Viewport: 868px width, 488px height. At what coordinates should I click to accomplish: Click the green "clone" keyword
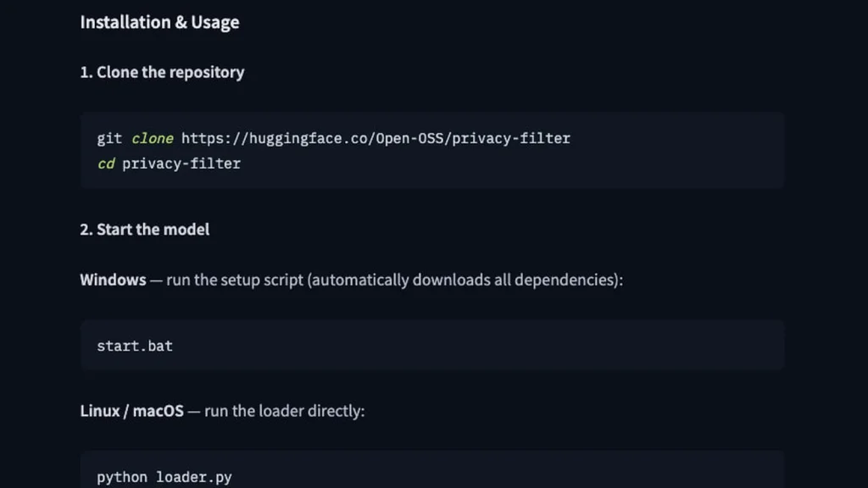point(153,138)
